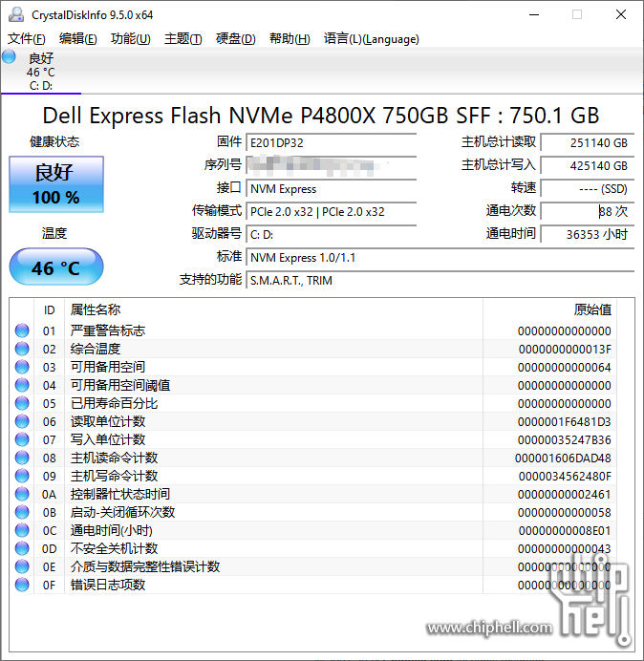Viewport: 644px width, 661px height.
Task: Click status orb for attribute 01 严重警告标志
Action: [22, 330]
